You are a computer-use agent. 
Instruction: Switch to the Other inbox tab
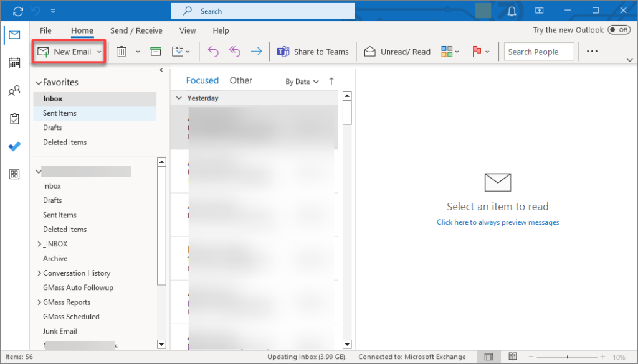(x=241, y=80)
